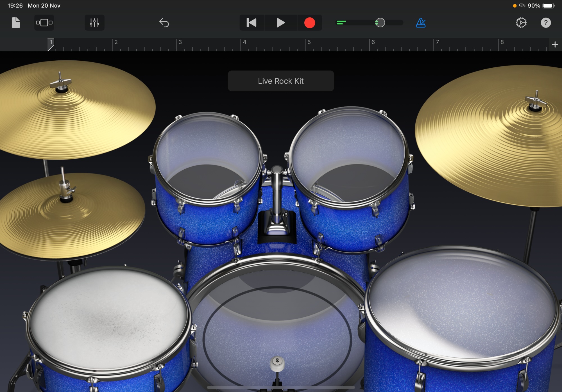Open help question mark icon
Image resolution: width=562 pixels, height=392 pixels.
546,23
